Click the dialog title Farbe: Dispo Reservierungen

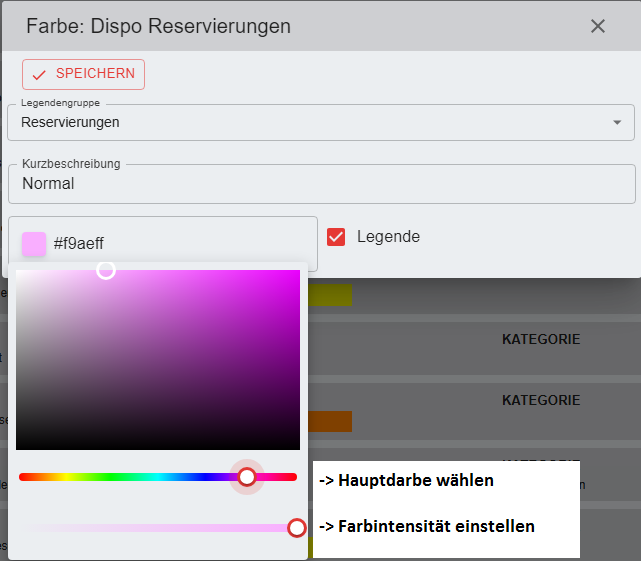pos(158,26)
